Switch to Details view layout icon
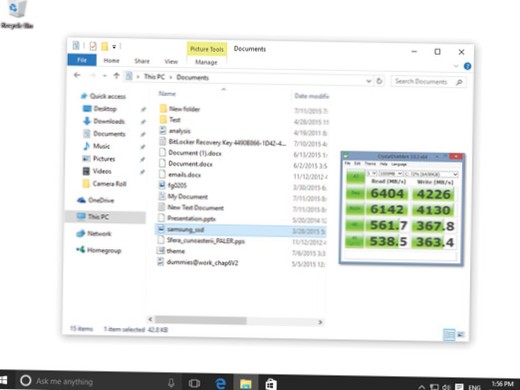This screenshot has width=520, height=390. click(x=449, y=334)
